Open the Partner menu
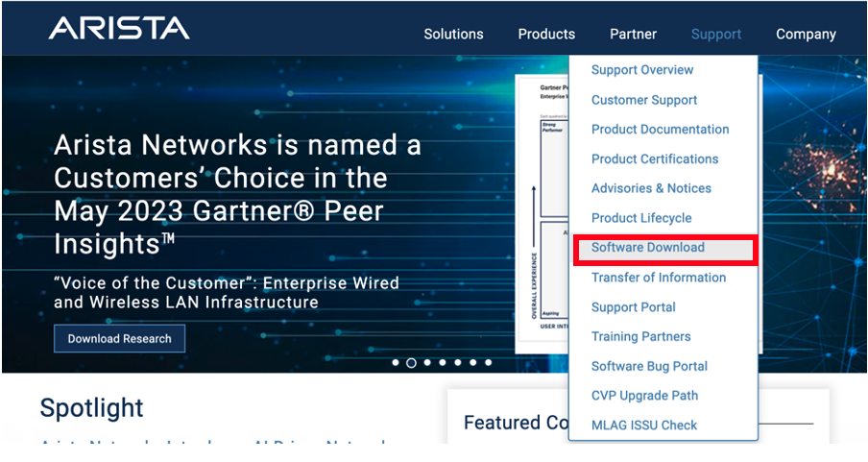This screenshot has height=462, width=868. click(634, 35)
